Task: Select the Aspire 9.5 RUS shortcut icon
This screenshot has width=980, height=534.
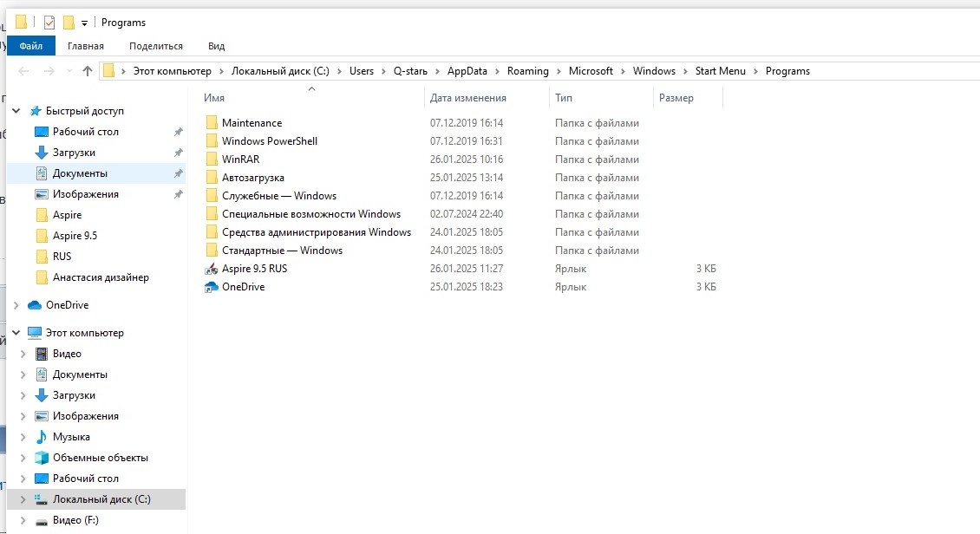Action: click(212, 269)
